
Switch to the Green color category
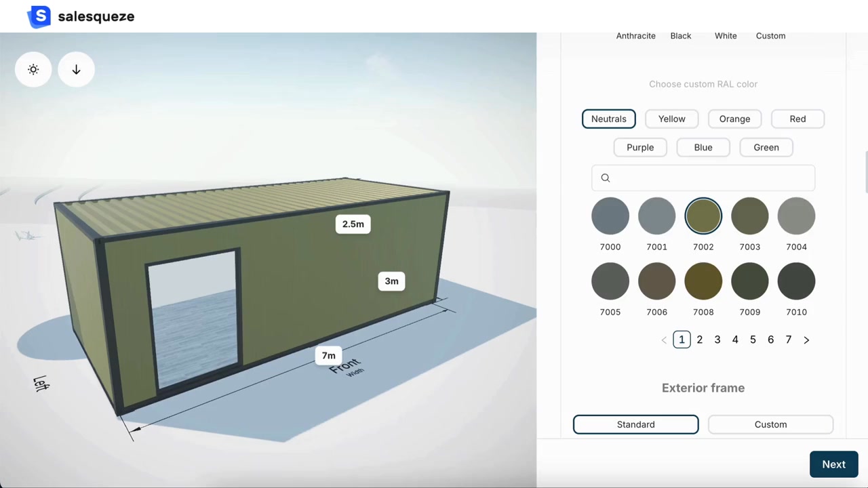coord(766,147)
